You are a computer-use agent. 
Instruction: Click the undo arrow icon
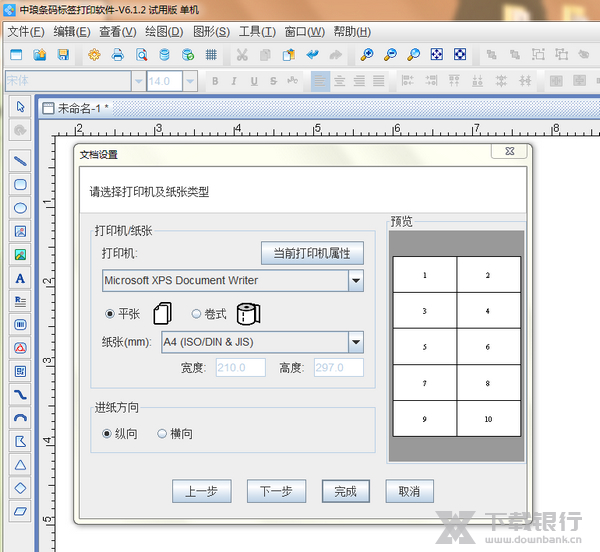tap(313, 55)
